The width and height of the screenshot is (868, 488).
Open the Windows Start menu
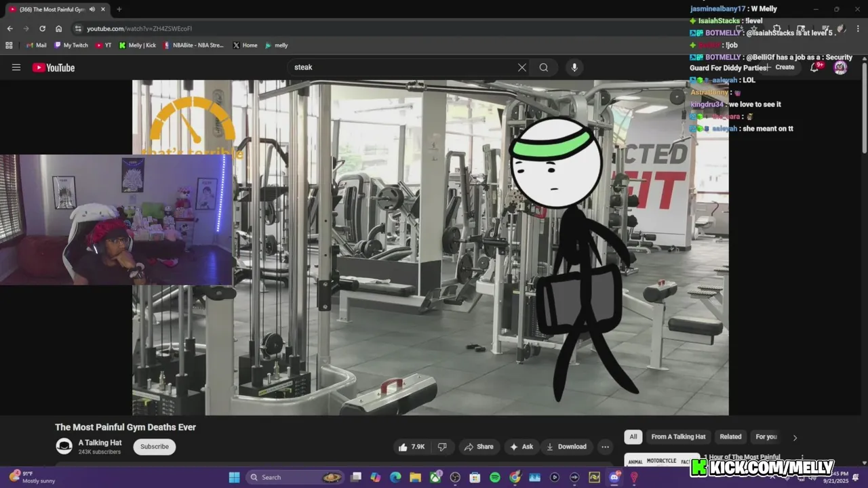[234, 477]
